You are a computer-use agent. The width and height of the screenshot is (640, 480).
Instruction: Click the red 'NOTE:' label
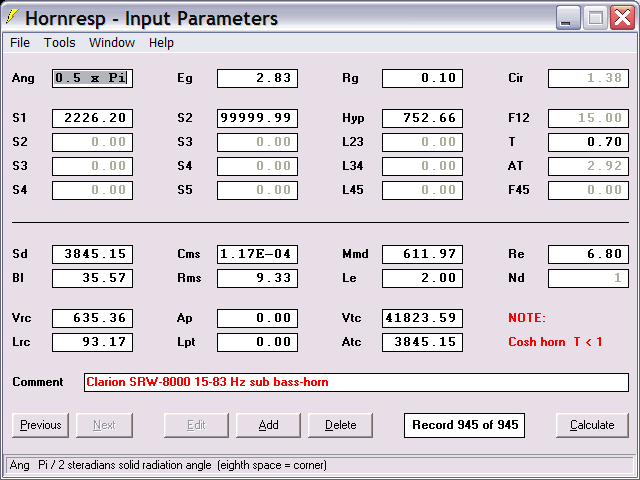point(527,318)
